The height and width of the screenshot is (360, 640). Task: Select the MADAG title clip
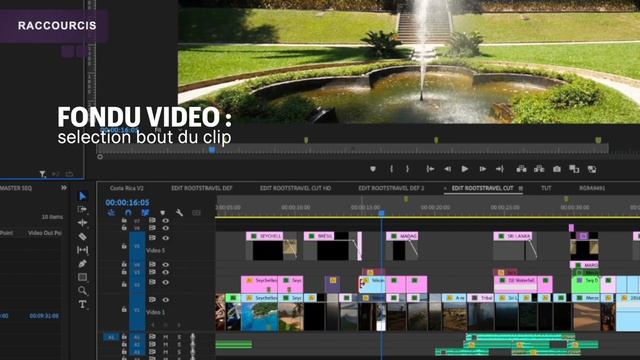(402, 236)
